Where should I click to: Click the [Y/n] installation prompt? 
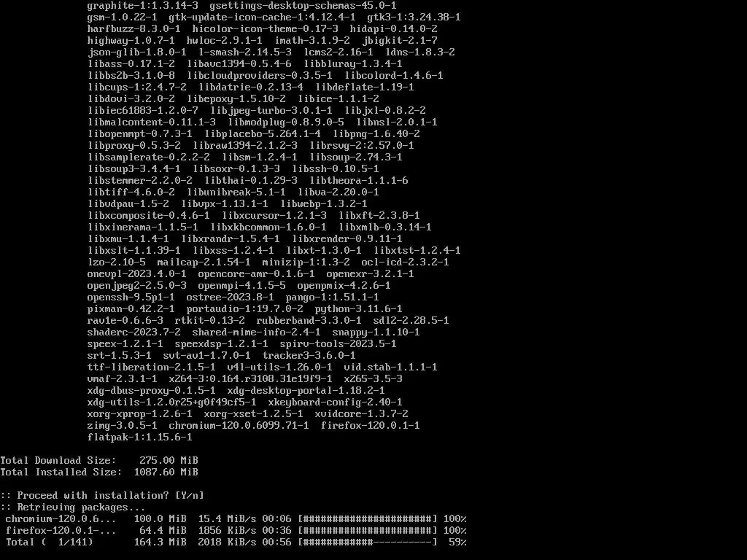(190, 495)
